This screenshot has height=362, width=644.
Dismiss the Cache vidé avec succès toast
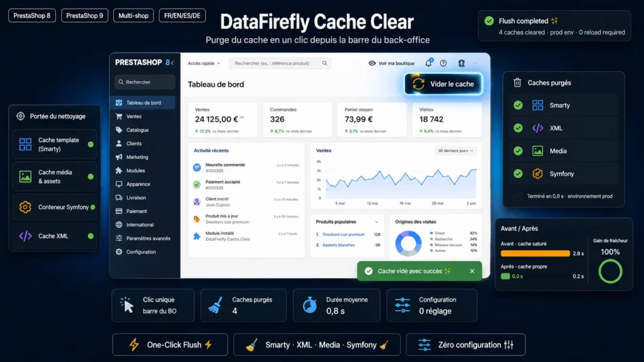pyautogui.click(x=472, y=271)
